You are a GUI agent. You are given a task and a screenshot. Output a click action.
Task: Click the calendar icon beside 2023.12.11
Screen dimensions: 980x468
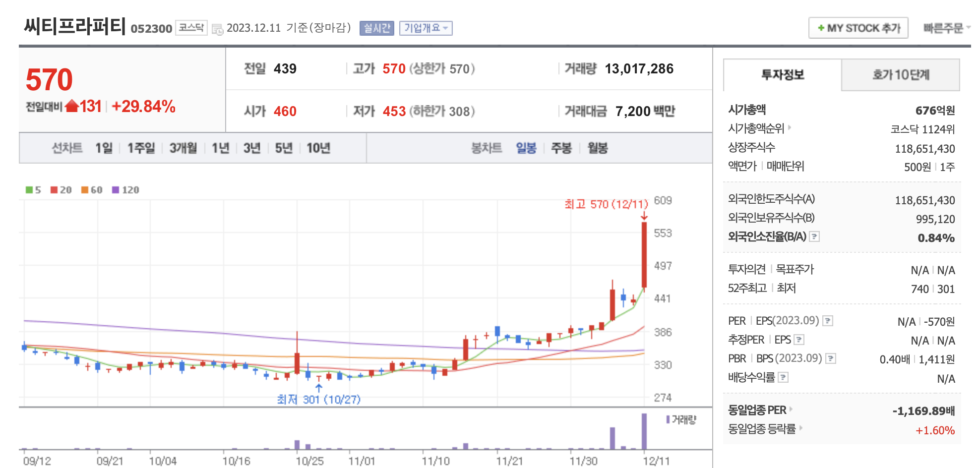217,29
